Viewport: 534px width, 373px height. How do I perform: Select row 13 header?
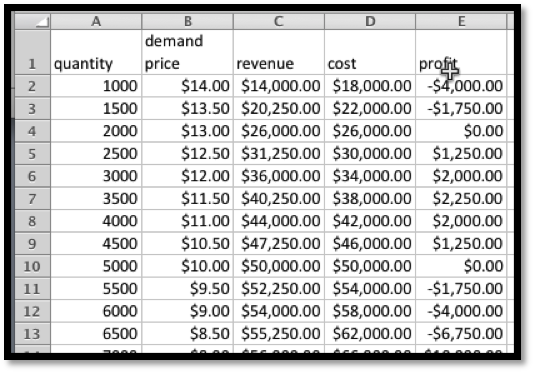tap(32, 333)
